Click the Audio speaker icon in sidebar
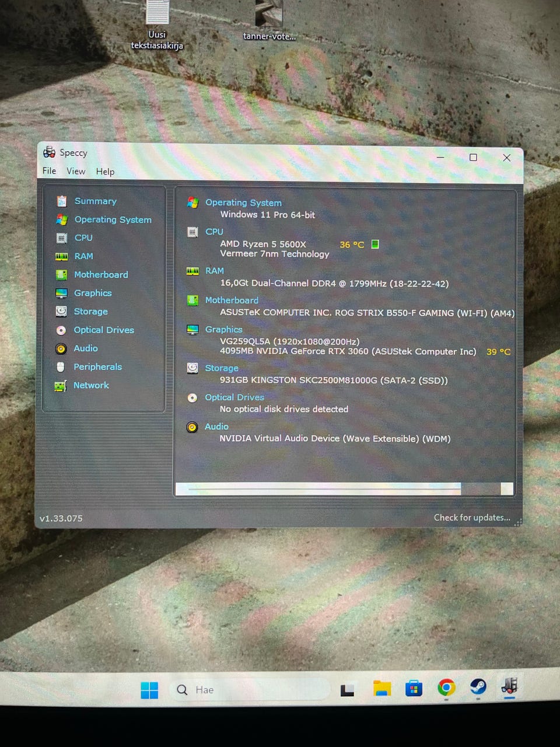This screenshot has width=560, height=747. tap(61, 348)
